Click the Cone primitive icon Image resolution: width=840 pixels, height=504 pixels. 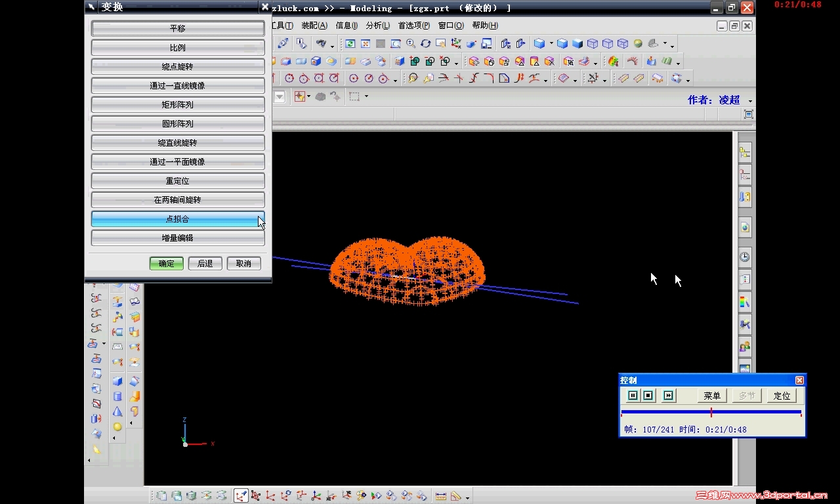tap(117, 411)
